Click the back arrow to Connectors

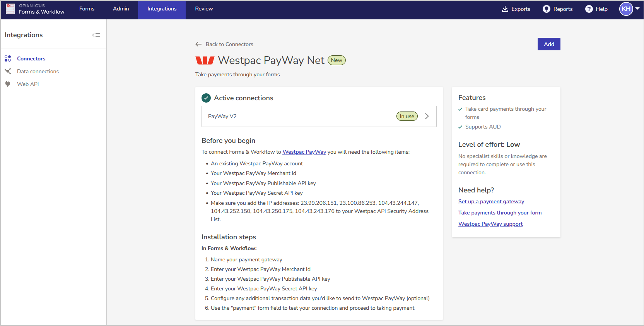click(x=198, y=44)
